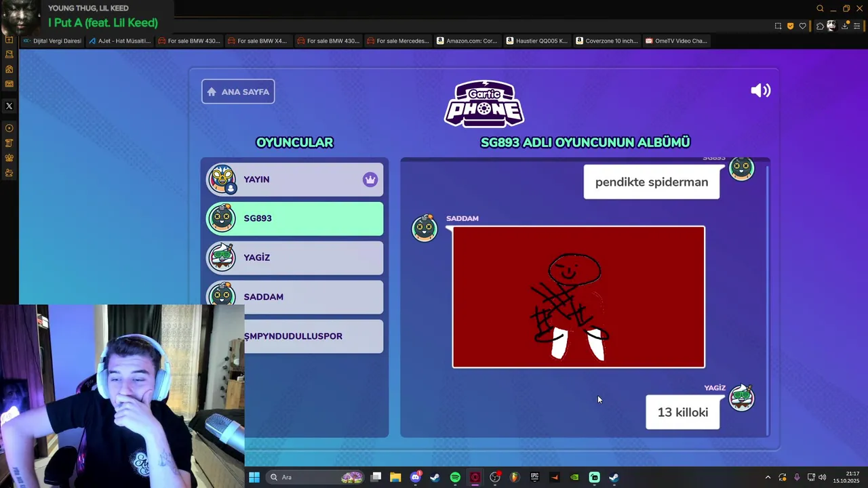Open the Haustier QQ005 K... bookmark
868x488 pixels.
coord(536,41)
